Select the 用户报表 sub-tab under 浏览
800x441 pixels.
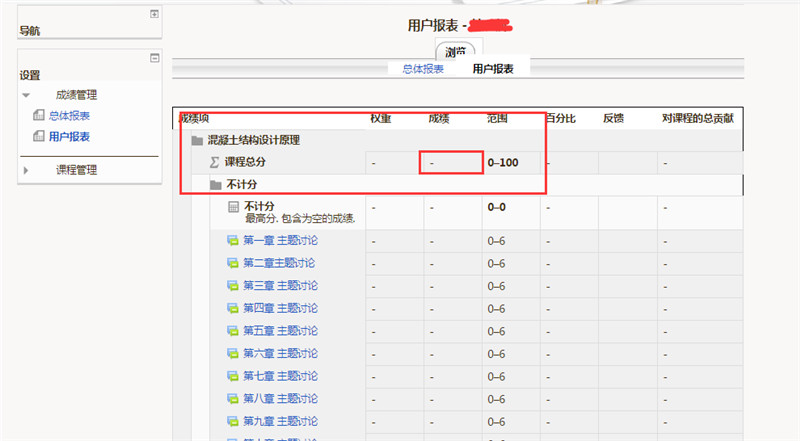[x=493, y=69]
